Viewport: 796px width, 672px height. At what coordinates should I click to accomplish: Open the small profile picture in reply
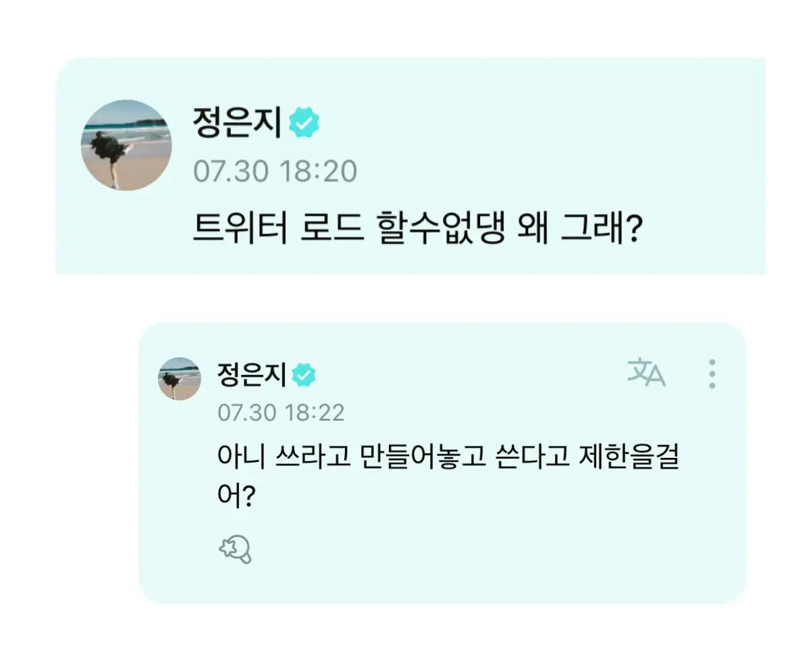point(179,378)
